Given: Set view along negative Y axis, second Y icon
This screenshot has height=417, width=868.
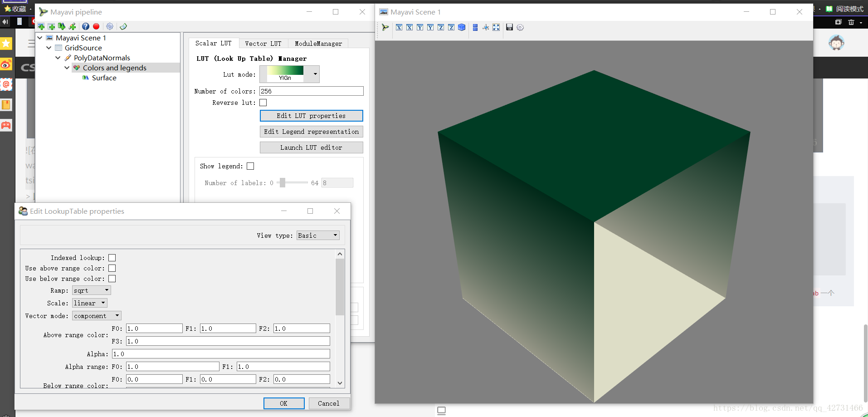Looking at the screenshot, I should [x=430, y=28].
